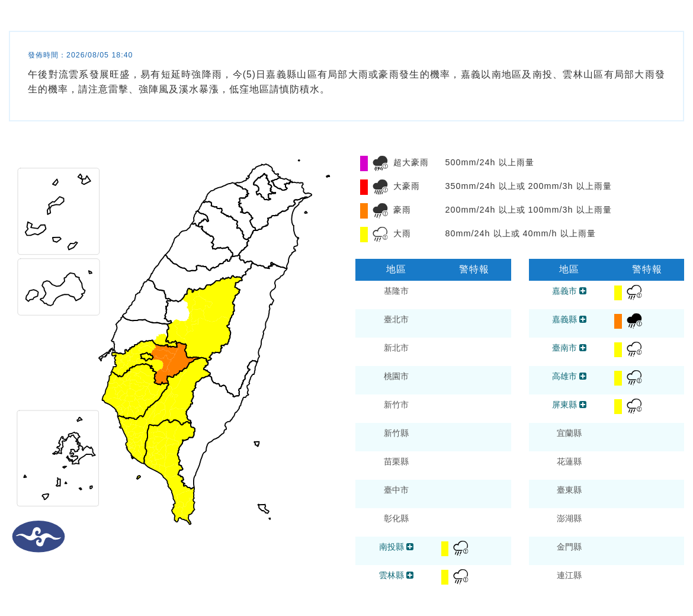Click the orange 豪雨 legend swatch
The height and width of the screenshot is (616, 693).
pyautogui.click(x=364, y=211)
